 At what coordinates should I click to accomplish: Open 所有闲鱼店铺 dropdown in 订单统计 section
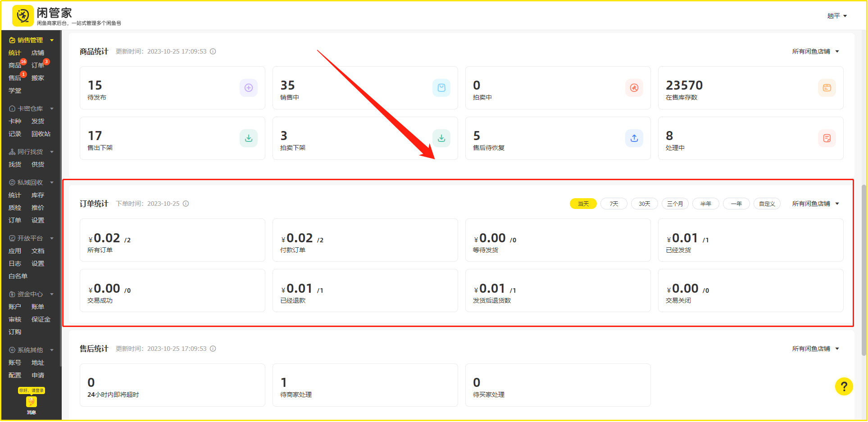(815, 204)
